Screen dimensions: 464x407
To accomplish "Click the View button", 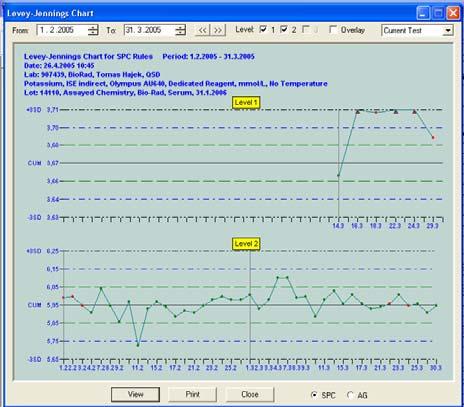I will pos(135,394).
